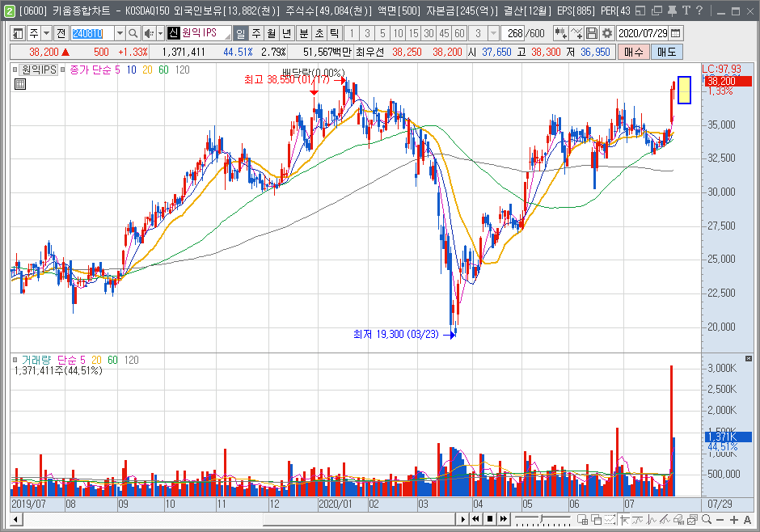Select monthly chart period 월
This screenshot has width=760, height=532.
tap(272, 33)
